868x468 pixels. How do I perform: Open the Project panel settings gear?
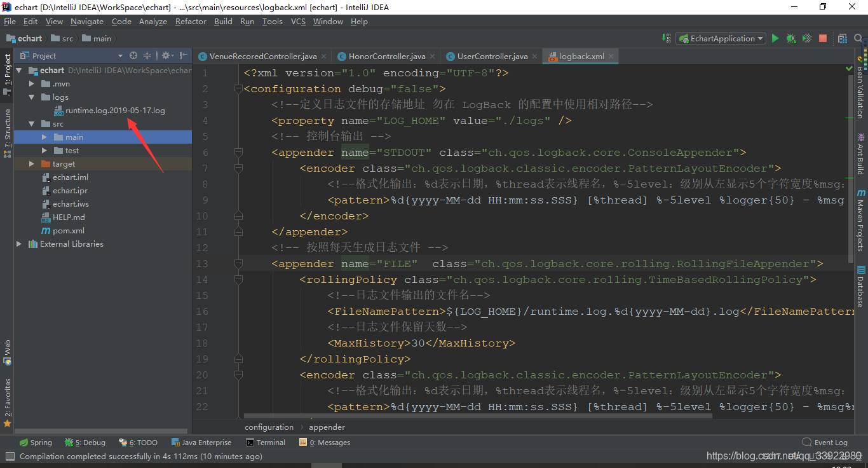coord(166,56)
